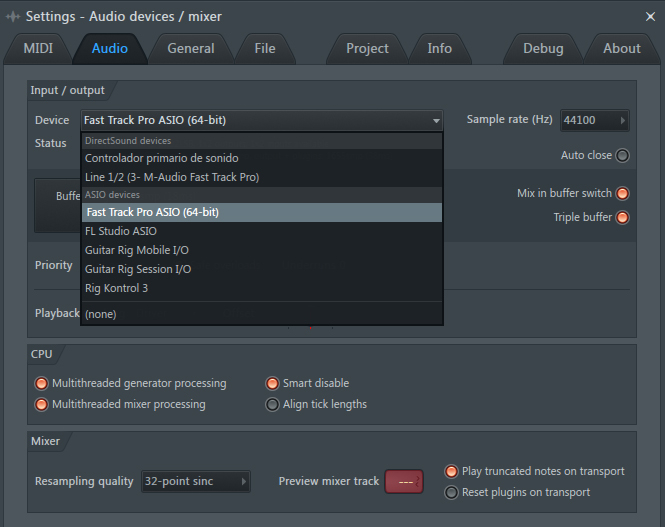The image size is (665, 527).
Task: Select Line 1/2 M-Audio Fast Track Pro
Action: [x=262, y=177]
